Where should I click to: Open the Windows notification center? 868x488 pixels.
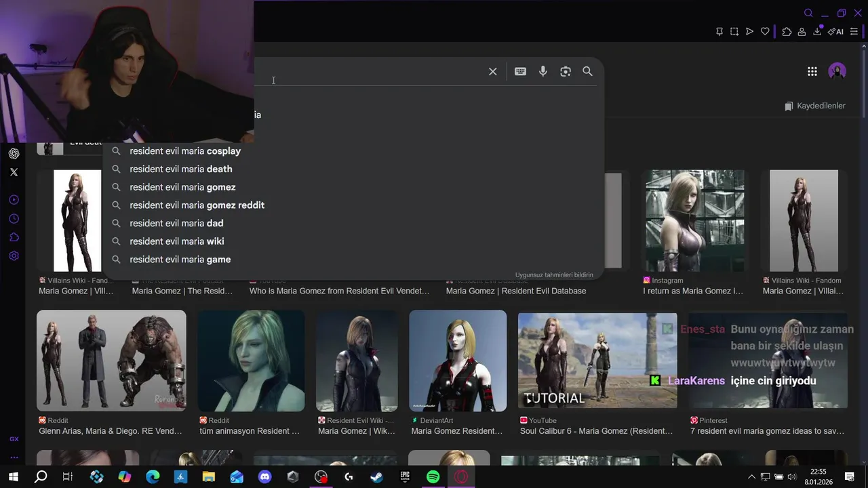849,477
